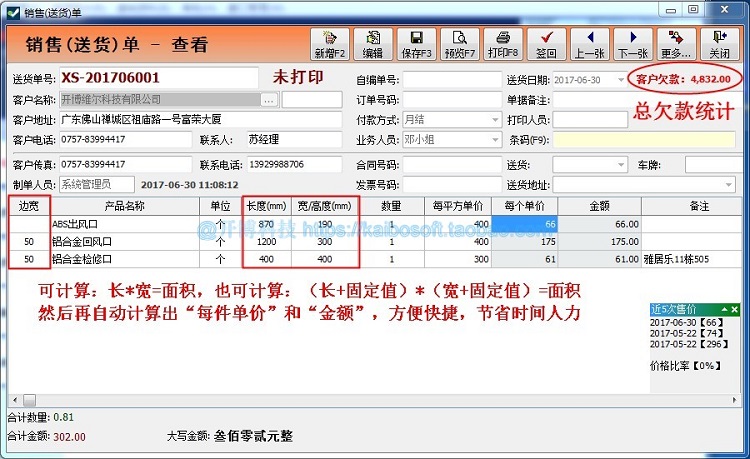Expand the 业务人员 salesperson dropdown
The width and height of the screenshot is (750, 459).
[x=496, y=140]
